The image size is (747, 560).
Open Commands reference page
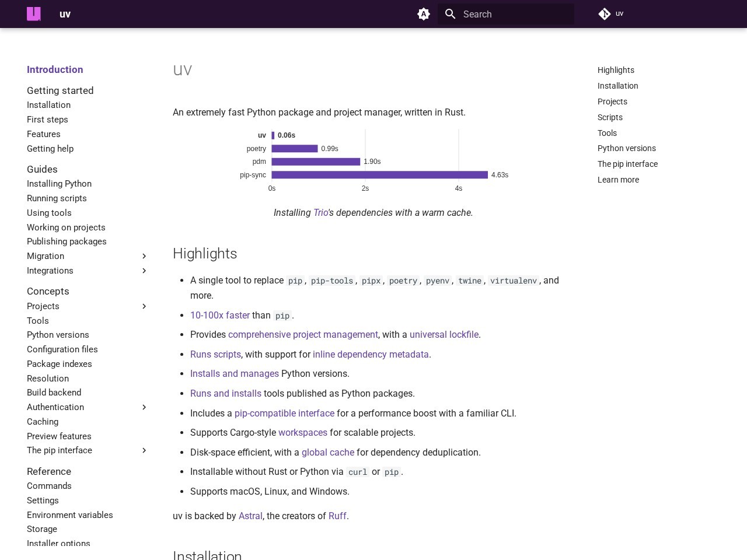[49, 486]
